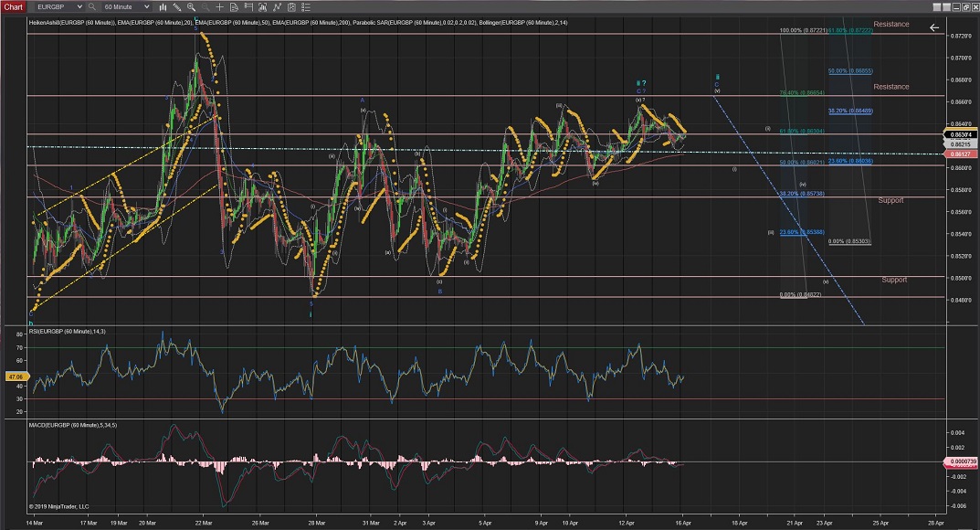Open the bar type chart style icon
Image resolution: width=980 pixels, height=530 pixels.
(x=163, y=6)
